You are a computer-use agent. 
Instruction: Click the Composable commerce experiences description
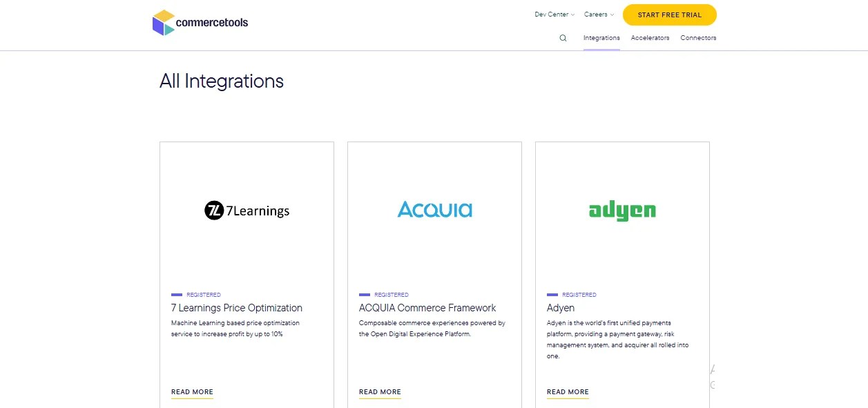(x=432, y=329)
